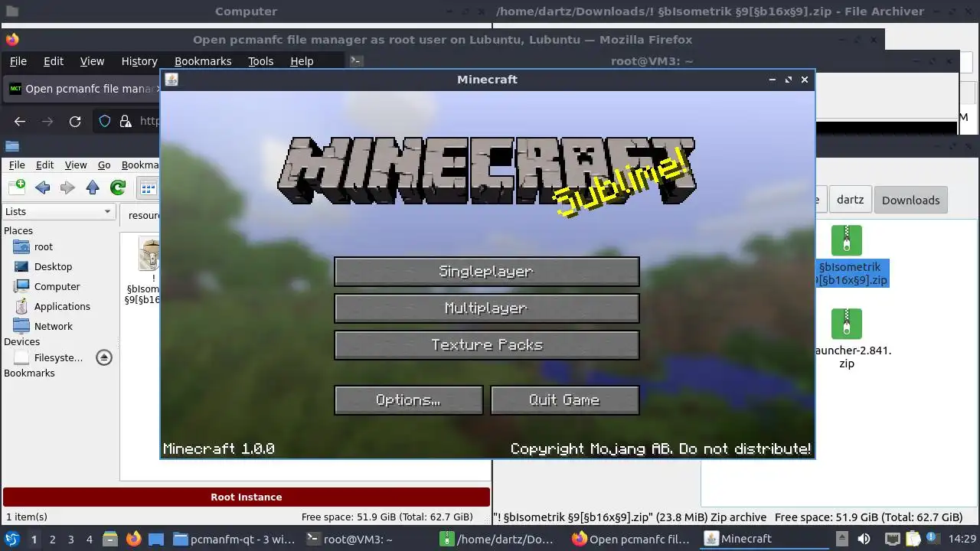980x551 pixels.
Task: Switch to workspace 3
Action: click(x=70, y=540)
